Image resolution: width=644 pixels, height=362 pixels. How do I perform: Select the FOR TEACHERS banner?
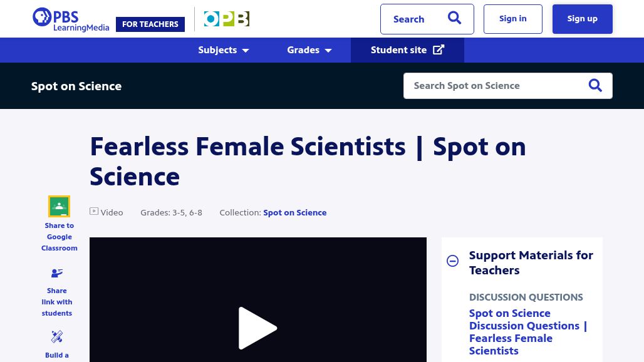tap(150, 24)
